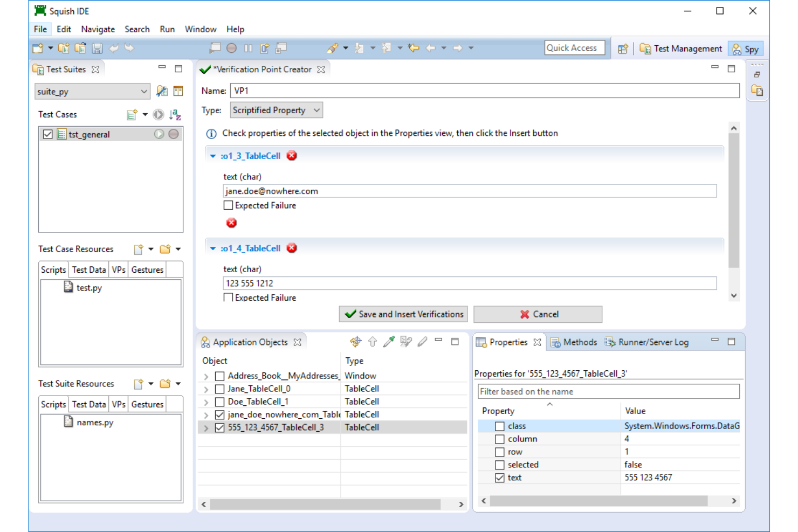Uncheck the text property checkbox

tap(500, 478)
